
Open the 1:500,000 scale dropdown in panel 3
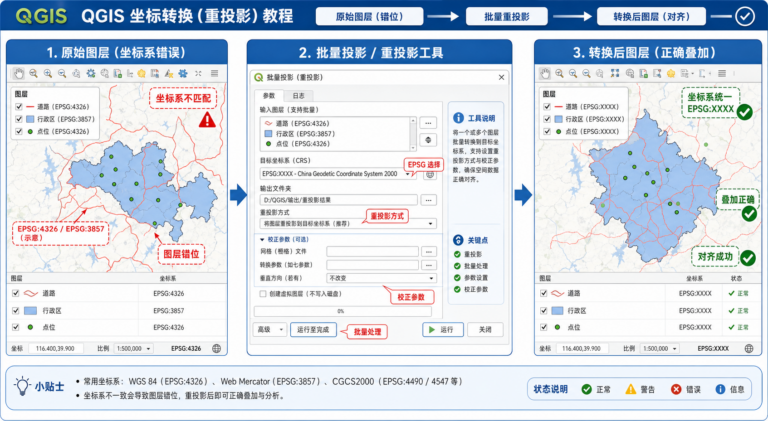pos(659,349)
